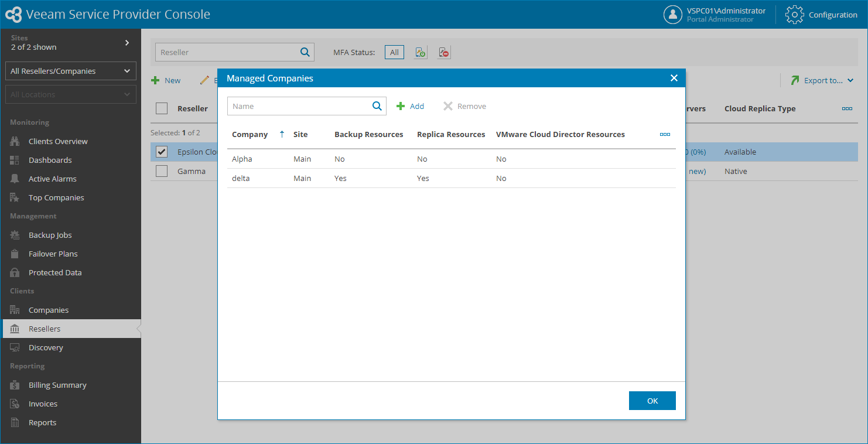This screenshot has height=444, width=868.
Task: Click the "Selected: 1 of 2" status text
Action: click(x=175, y=133)
